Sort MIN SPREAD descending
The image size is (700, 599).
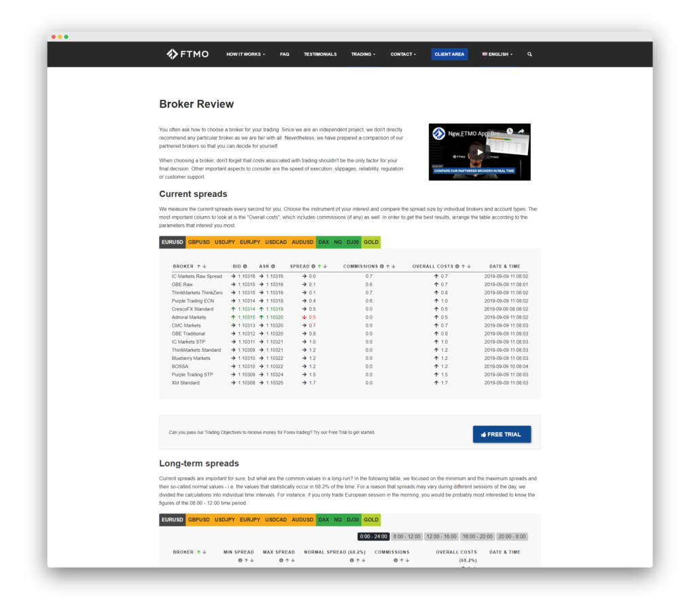pyautogui.click(x=251, y=560)
